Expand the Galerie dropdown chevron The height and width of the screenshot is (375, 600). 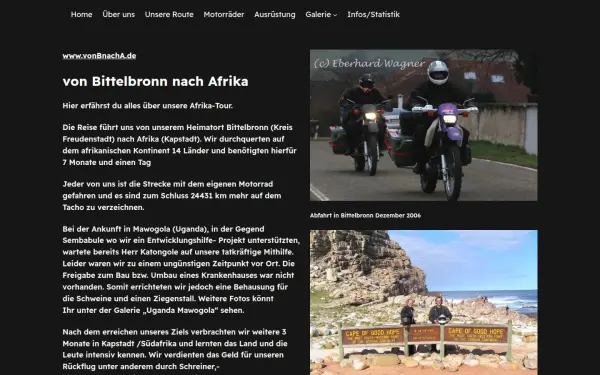335,15
